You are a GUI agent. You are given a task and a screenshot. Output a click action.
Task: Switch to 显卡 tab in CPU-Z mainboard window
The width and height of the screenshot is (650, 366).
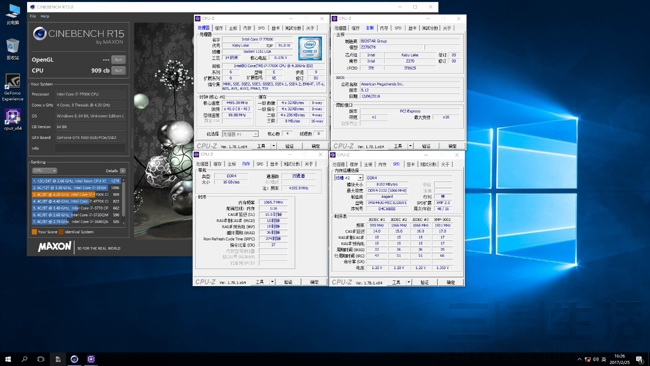412,28
